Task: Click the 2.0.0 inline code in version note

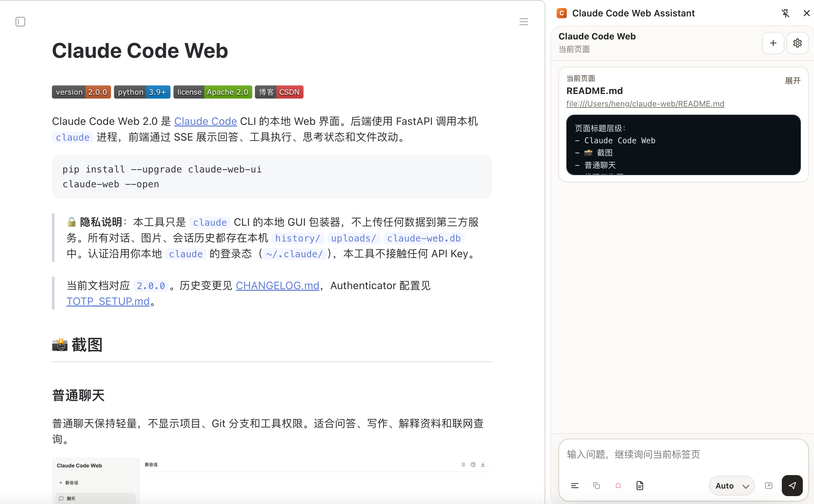Action: point(150,286)
